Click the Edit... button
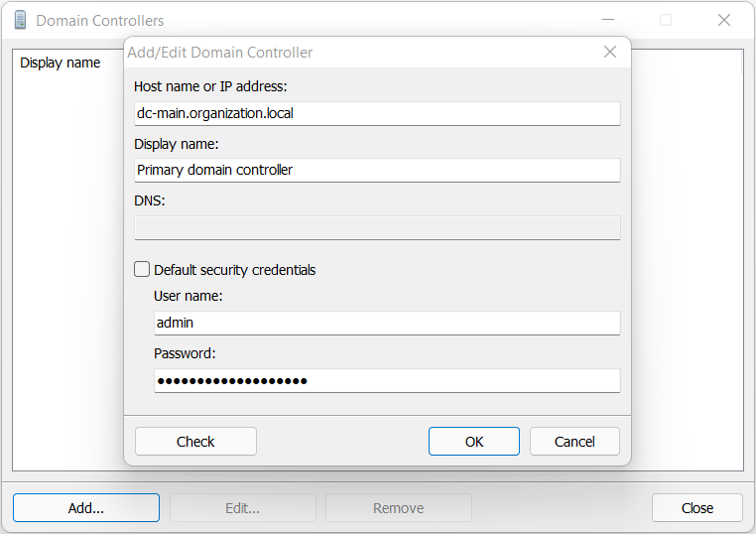This screenshot has height=534, width=756. [242, 507]
